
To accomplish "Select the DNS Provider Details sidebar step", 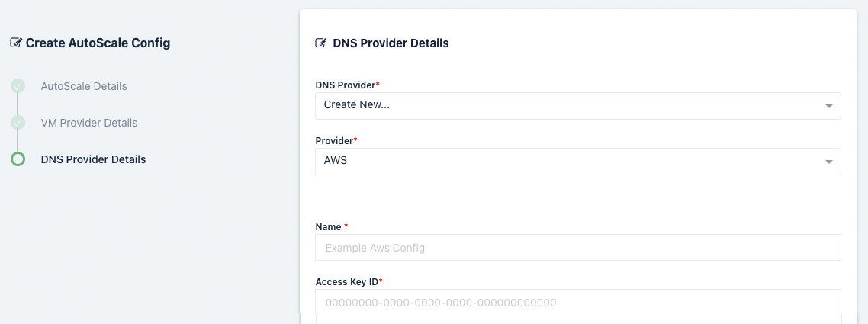I will (93, 159).
